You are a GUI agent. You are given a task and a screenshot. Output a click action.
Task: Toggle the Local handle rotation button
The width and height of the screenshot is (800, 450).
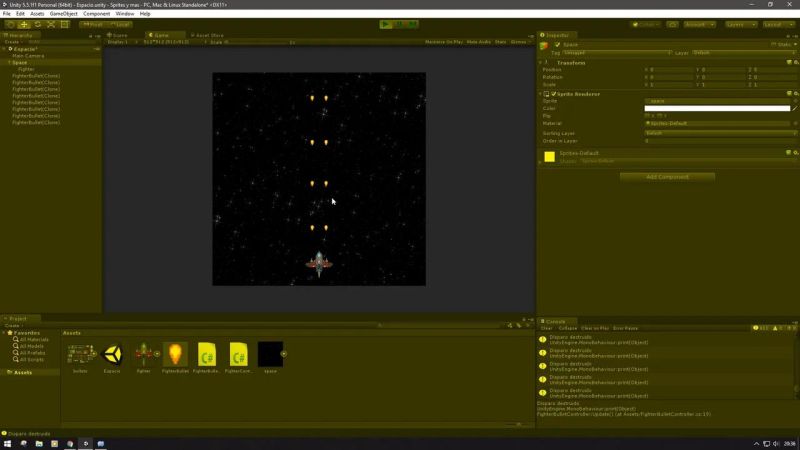120,24
